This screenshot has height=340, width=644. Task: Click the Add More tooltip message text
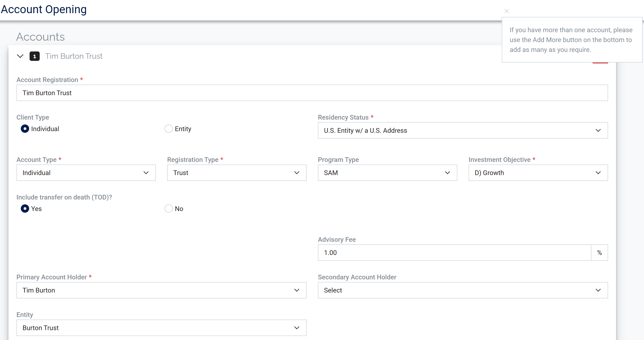pos(571,40)
